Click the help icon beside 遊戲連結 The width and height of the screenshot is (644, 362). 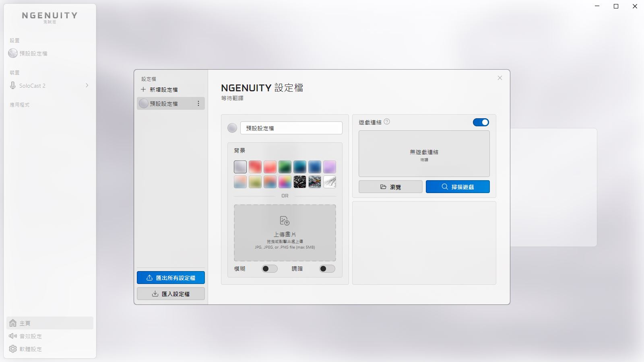point(387,121)
